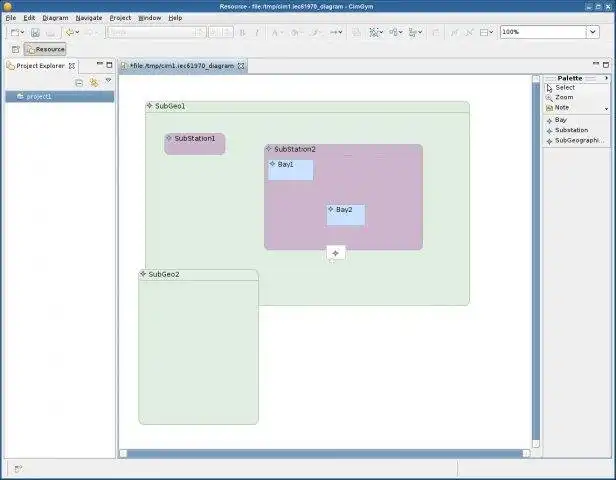Click the font color A icon
This screenshot has width=616, height=480.
(x=275, y=33)
